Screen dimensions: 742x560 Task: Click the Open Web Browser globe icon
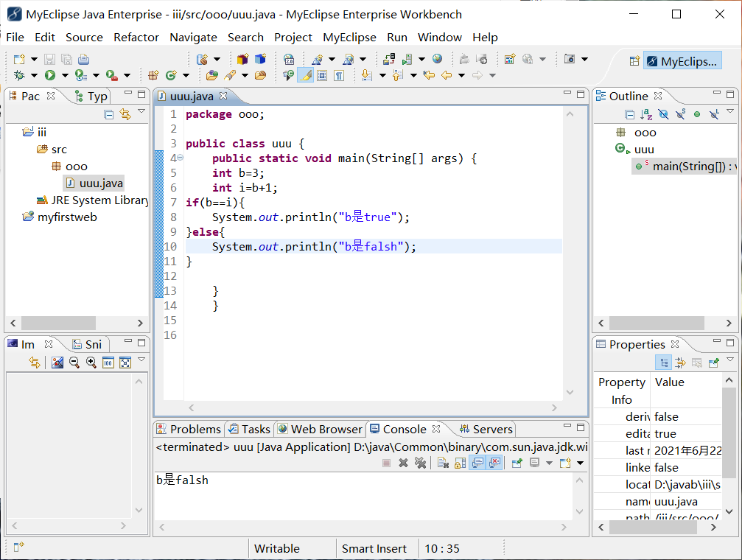pos(437,59)
